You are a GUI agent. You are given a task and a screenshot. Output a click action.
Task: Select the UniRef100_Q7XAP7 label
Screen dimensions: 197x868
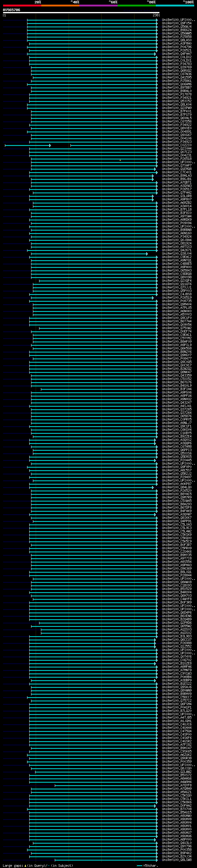pyautogui.click(x=176, y=165)
